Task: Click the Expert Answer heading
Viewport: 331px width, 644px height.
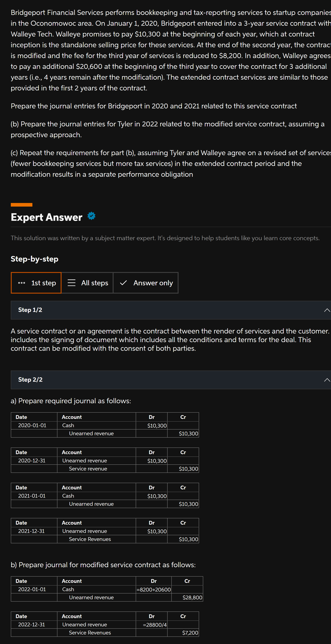Action: click(x=46, y=217)
